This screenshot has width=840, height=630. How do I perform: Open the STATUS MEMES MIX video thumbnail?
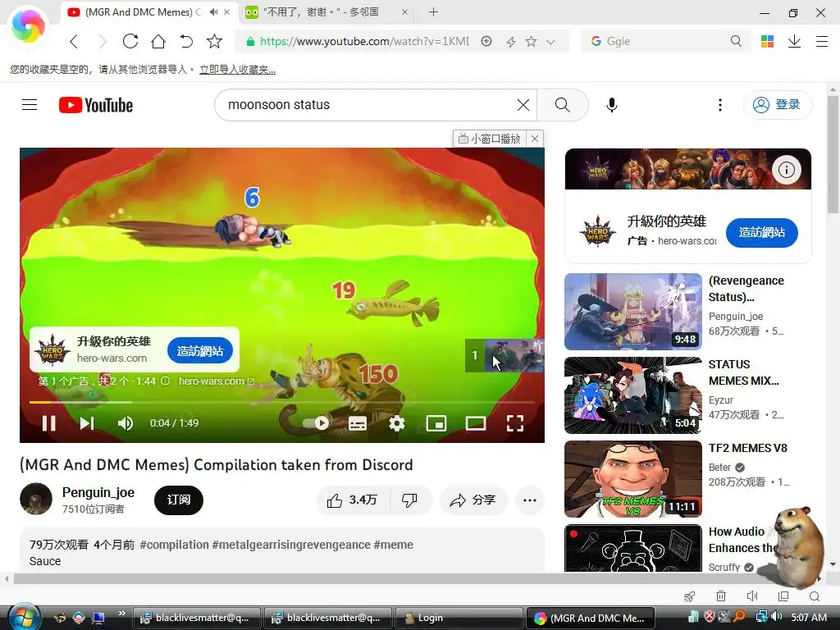[632, 395]
